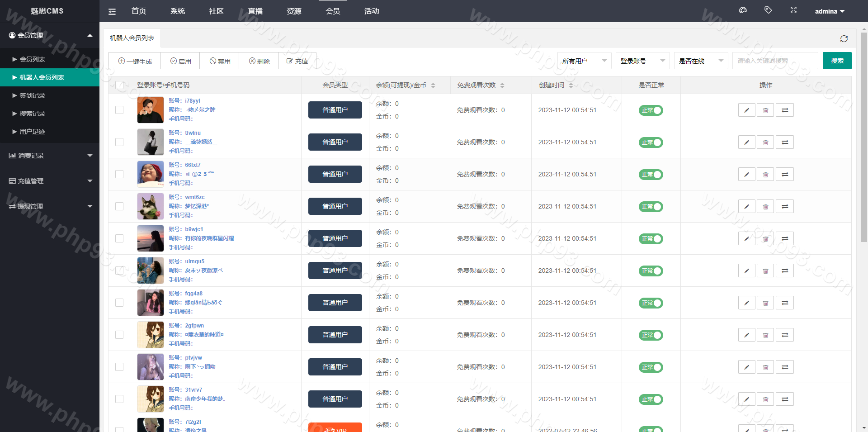Open 签到记录 in the sidebar
This screenshot has height=432, width=868.
tap(32, 95)
